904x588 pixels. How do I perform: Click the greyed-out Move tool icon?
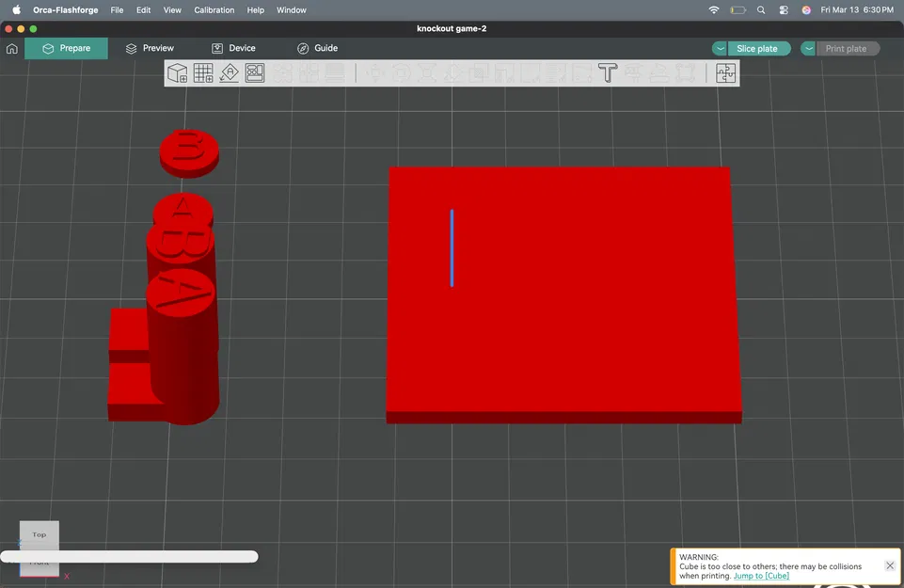(x=375, y=73)
